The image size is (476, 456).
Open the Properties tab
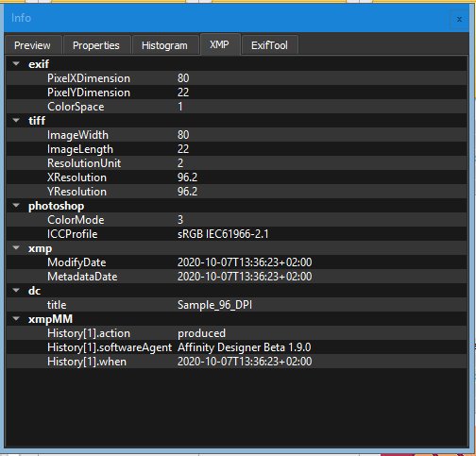pos(96,45)
